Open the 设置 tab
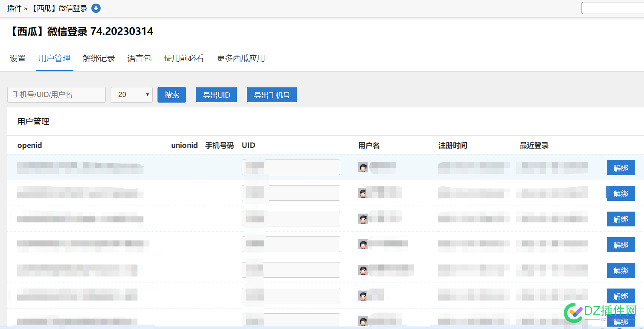This screenshot has height=329, width=644. (x=18, y=59)
